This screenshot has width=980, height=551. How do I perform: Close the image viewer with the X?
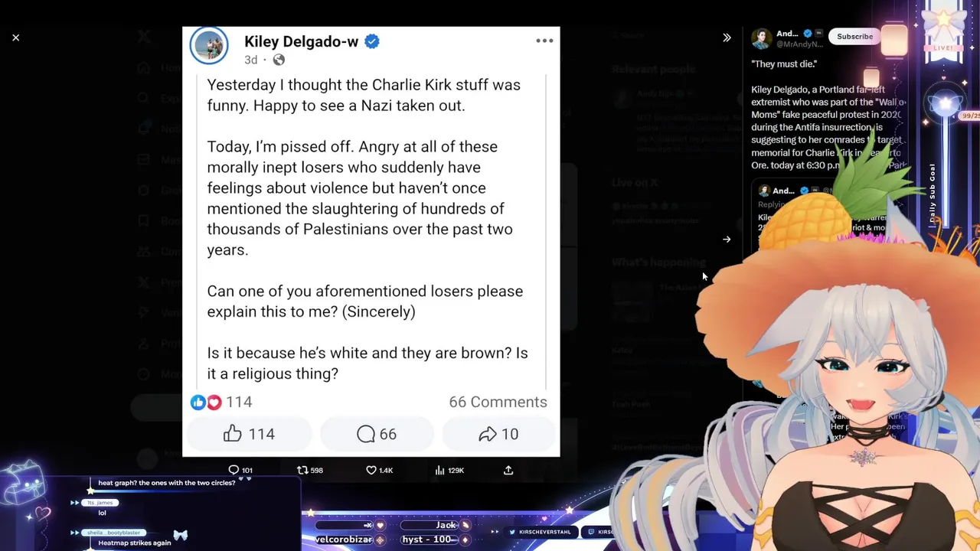coord(15,37)
